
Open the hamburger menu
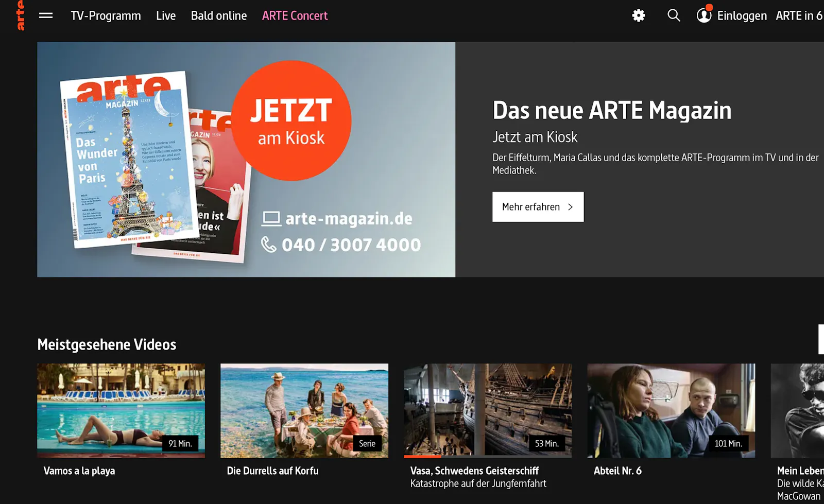tap(46, 15)
